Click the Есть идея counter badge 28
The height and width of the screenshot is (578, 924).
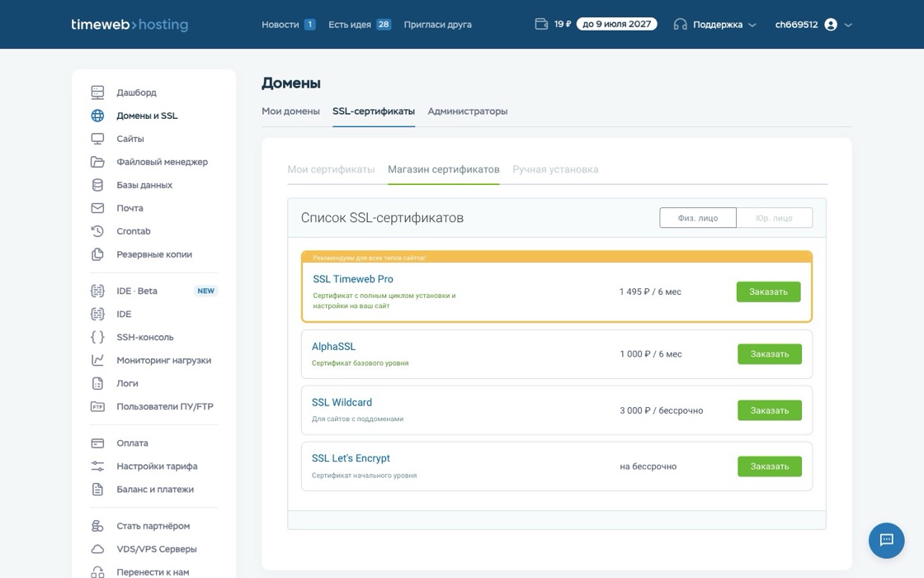[384, 24]
